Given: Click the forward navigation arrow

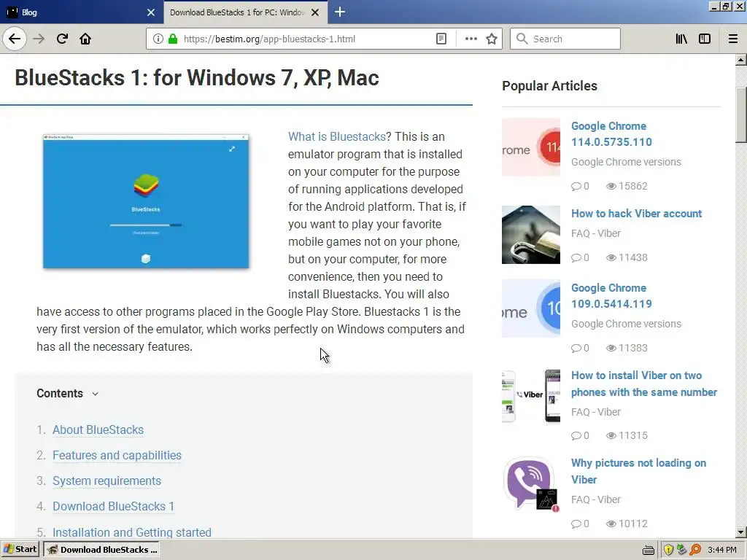Looking at the screenshot, I should click(39, 39).
